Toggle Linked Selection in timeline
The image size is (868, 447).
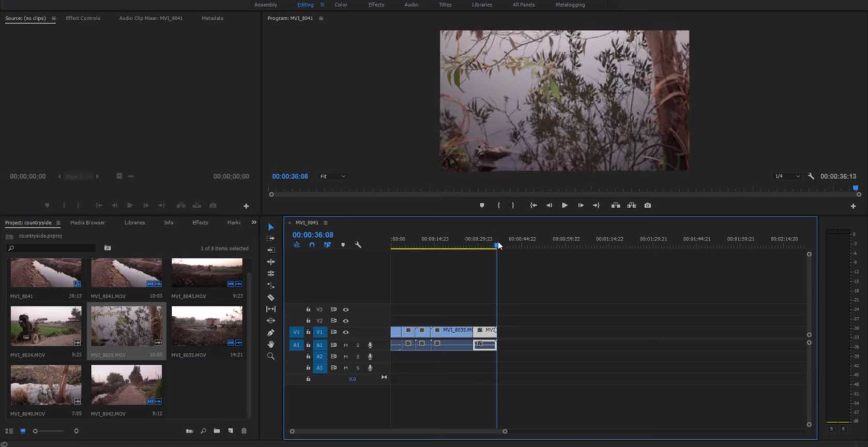coord(327,245)
